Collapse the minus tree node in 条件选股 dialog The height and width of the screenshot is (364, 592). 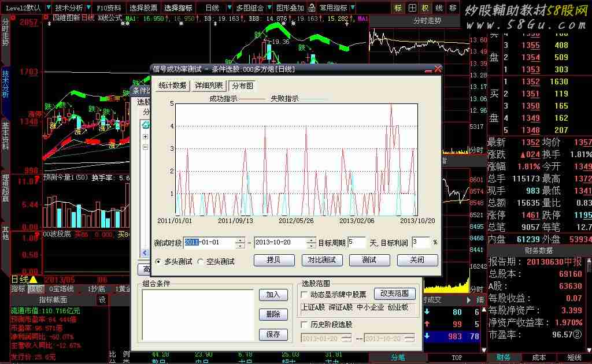pyautogui.click(x=145, y=147)
